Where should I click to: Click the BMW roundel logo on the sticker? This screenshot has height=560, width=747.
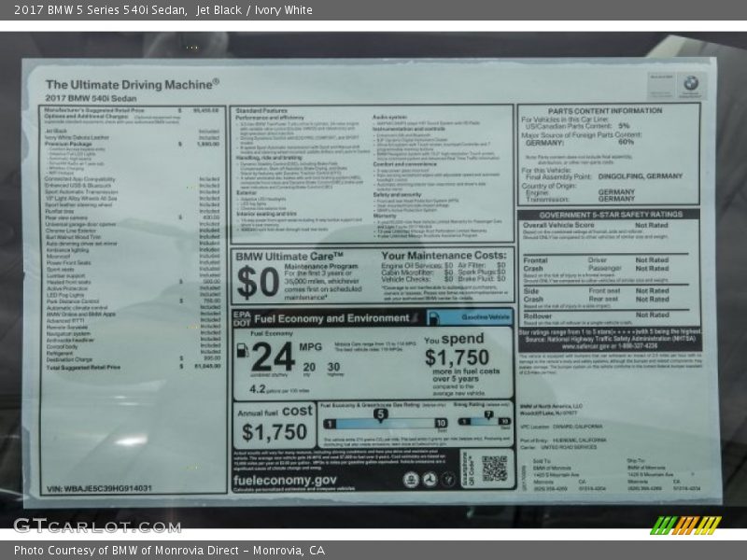tap(691, 83)
